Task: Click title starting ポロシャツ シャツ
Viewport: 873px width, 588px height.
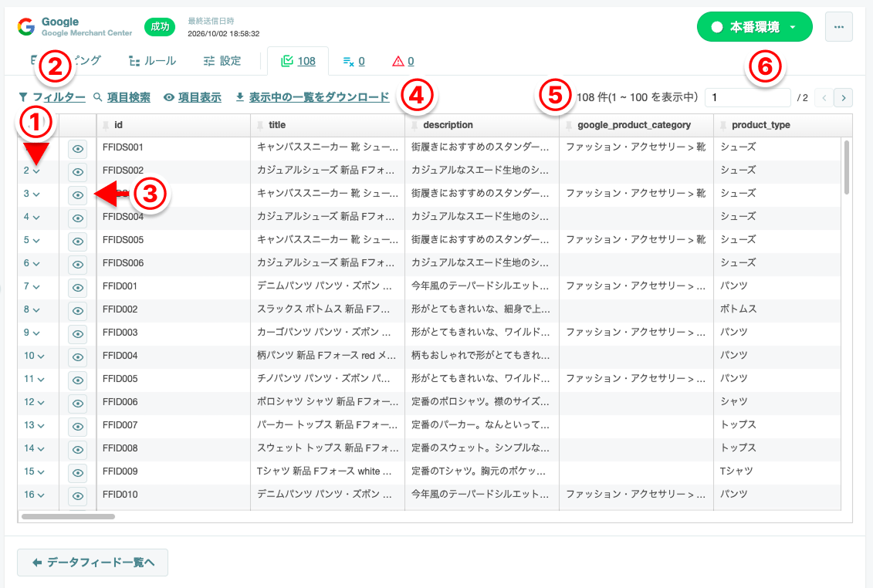Action: 327,402
